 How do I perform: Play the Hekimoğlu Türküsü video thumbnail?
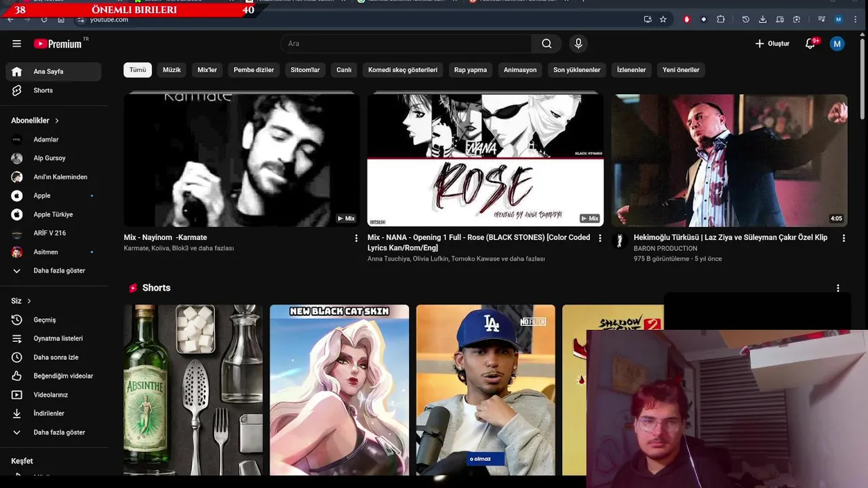[x=730, y=160]
